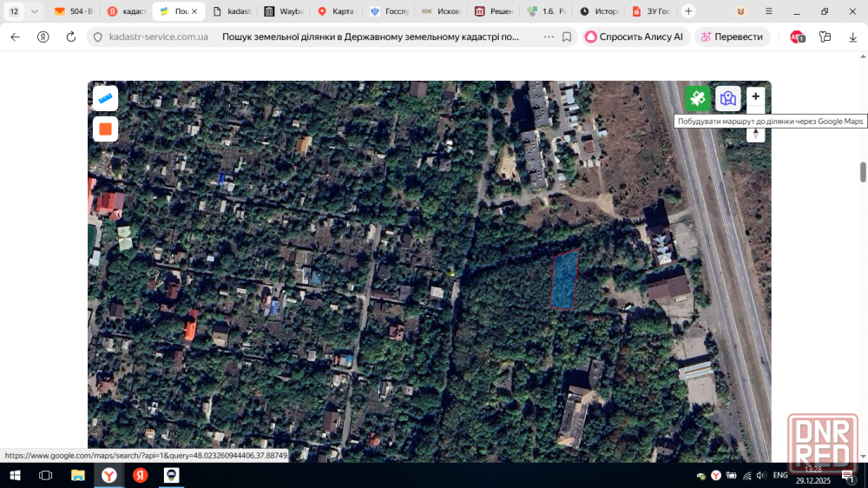
Task: Click the green satellite layer icon
Action: click(697, 98)
